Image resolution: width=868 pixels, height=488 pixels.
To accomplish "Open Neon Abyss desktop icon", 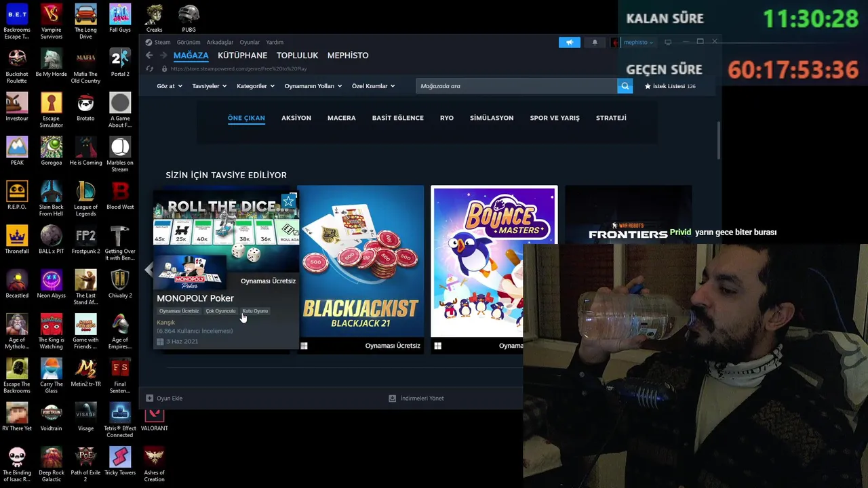I will (52, 284).
